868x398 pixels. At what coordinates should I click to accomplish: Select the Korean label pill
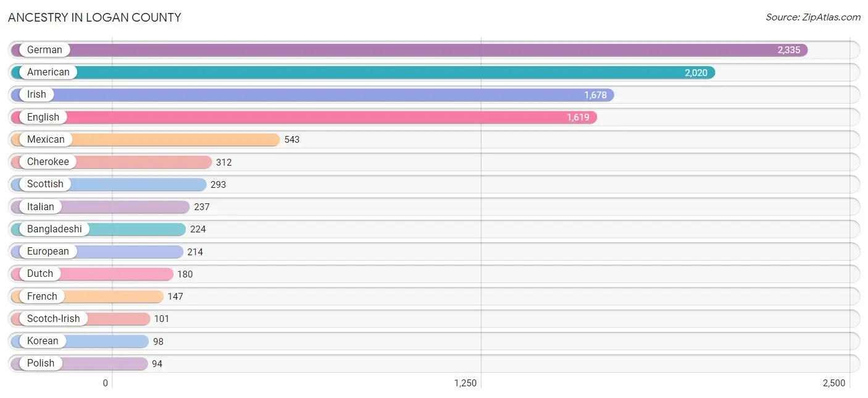pyautogui.click(x=43, y=341)
